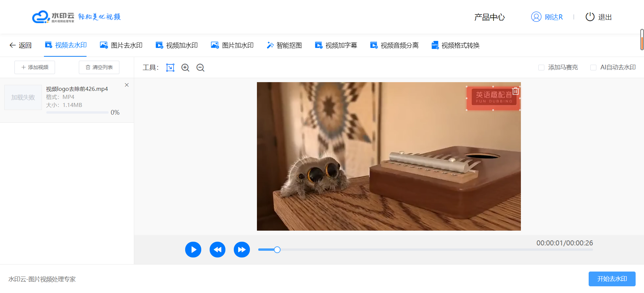Click the 退出 text link
The width and height of the screenshot is (644, 293).
click(x=605, y=17)
